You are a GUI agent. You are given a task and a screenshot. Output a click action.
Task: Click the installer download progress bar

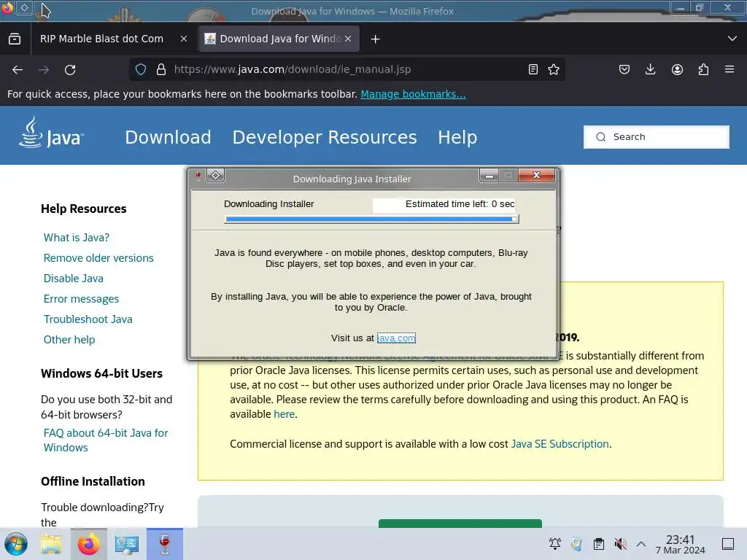point(371,219)
